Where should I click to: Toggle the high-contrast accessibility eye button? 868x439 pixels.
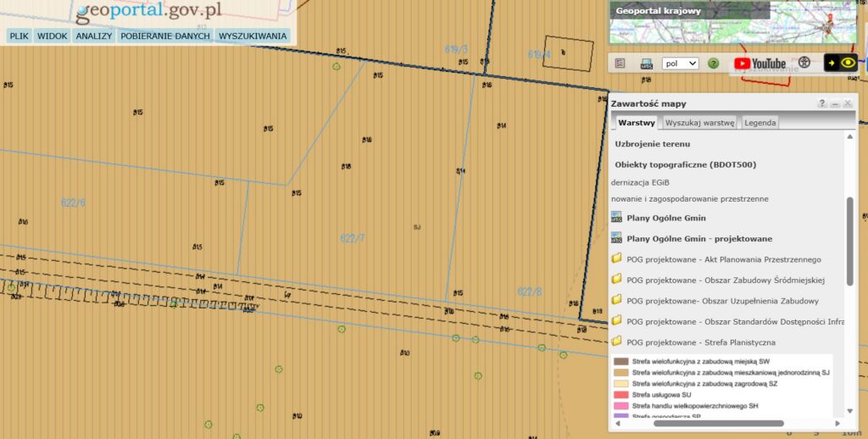tap(840, 63)
